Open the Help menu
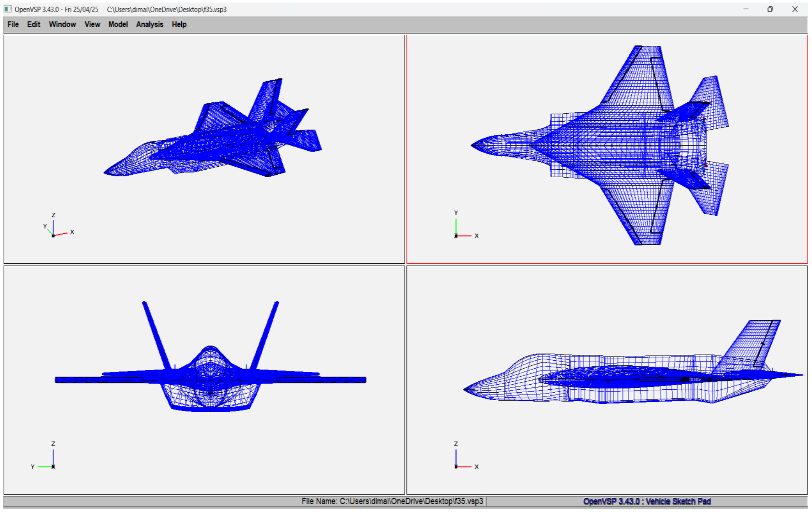Viewport: 812px width, 515px height. click(x=179, y=24)
